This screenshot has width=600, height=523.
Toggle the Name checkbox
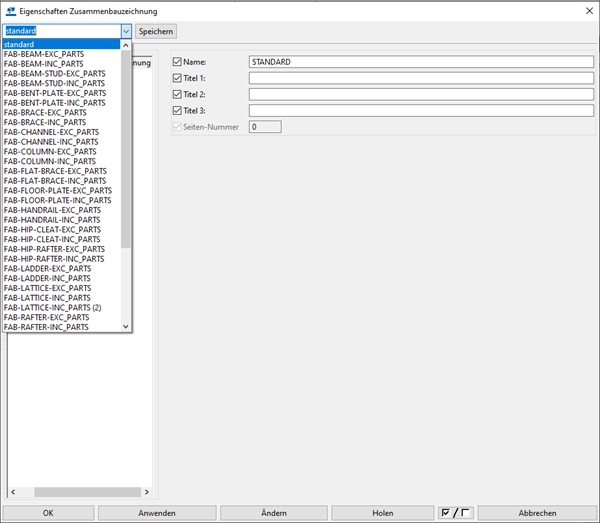(177, 62)
